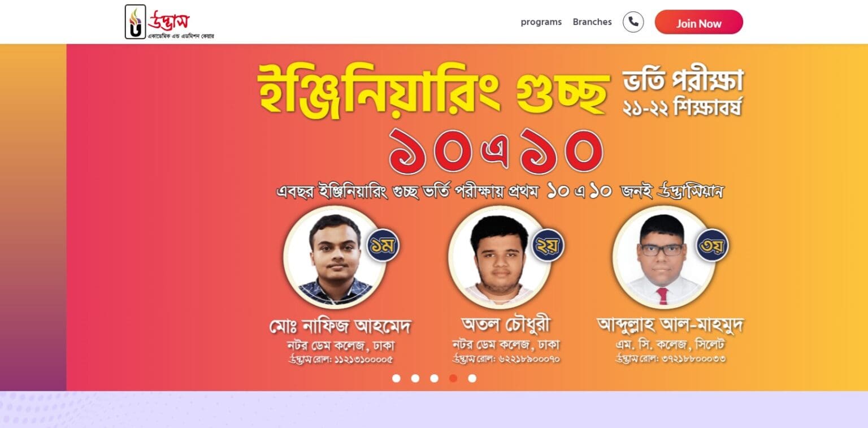Go to the fifth carousel slide dot
The image size is (868, 428).
(472, 378)
